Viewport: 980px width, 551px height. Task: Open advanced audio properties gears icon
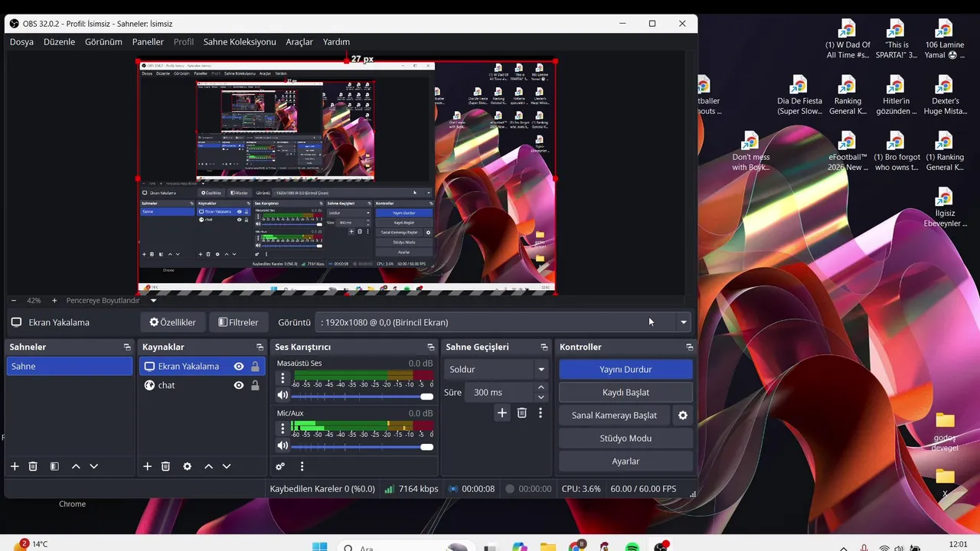280,466
